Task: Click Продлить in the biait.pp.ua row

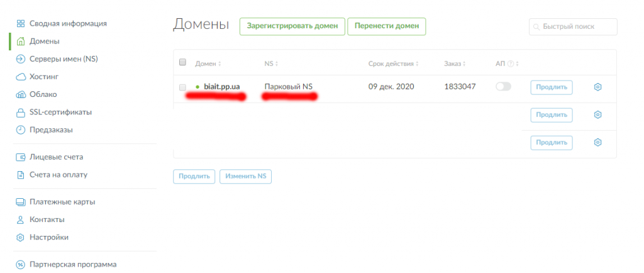Action: point(552,87)
